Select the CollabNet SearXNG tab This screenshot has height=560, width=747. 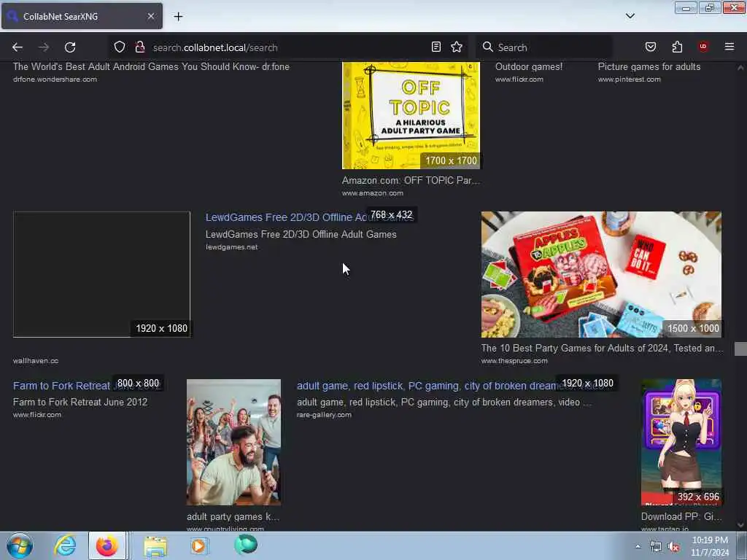click(82, 16)
